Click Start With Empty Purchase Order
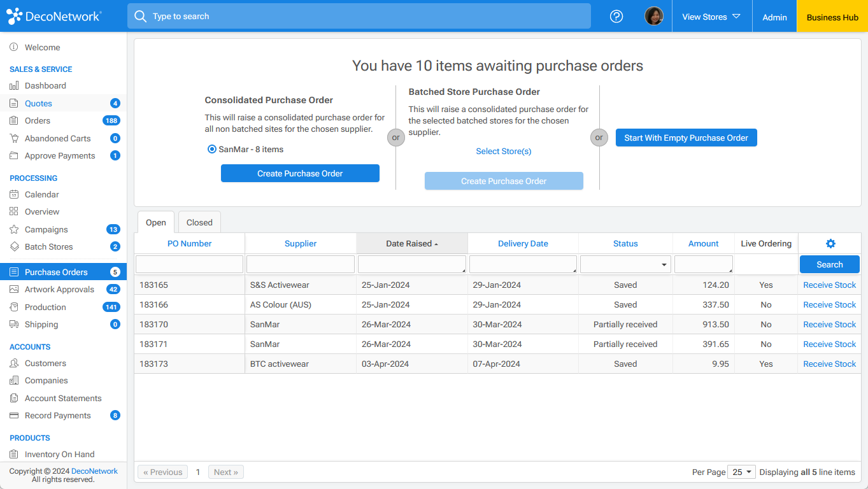Image resolution: width=868 pixels, height=489 pixels. [x=687, y=138]
